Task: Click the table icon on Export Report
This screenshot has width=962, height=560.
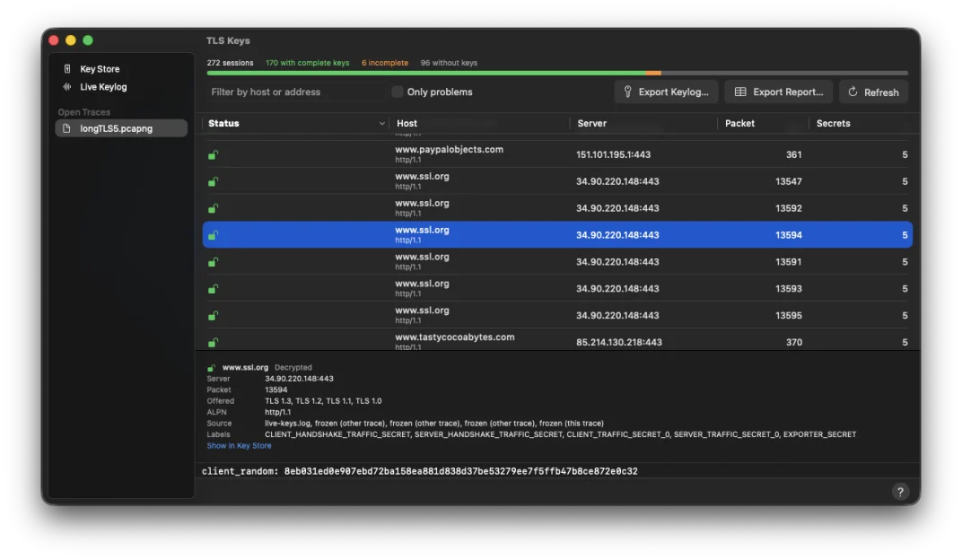Action: (x=740, y=92)
